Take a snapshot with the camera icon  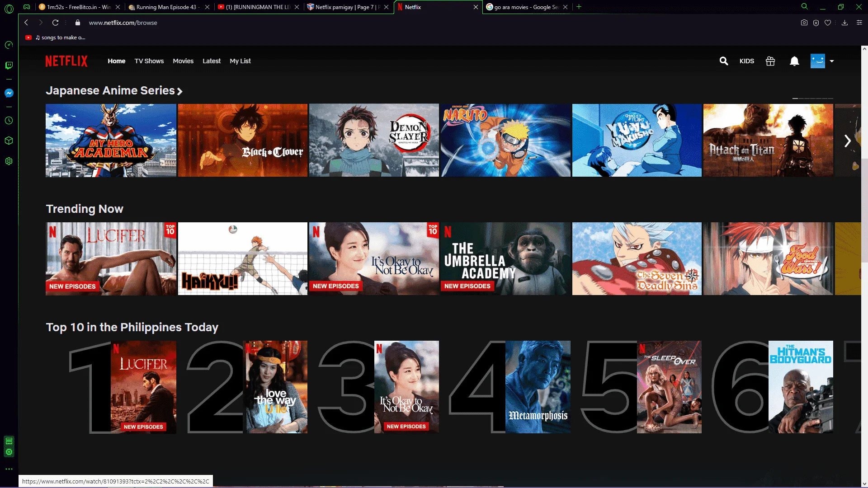804,23
